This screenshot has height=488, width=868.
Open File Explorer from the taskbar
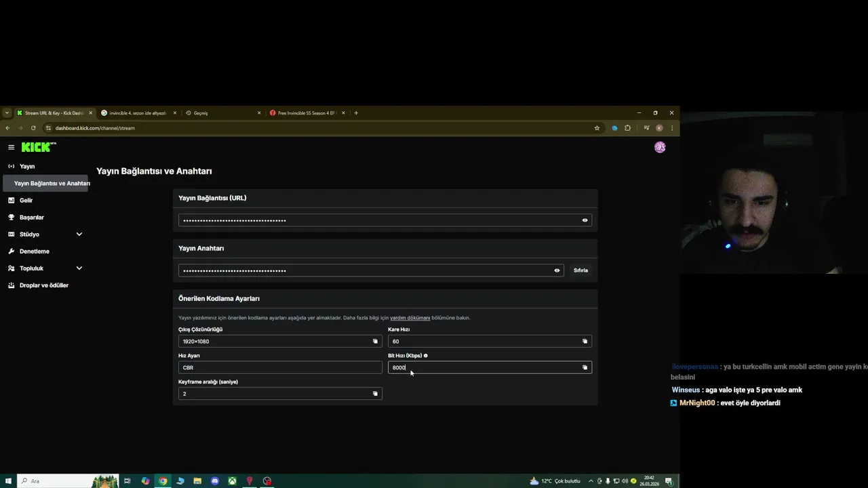pyautogui.click(x=197, y=481)
